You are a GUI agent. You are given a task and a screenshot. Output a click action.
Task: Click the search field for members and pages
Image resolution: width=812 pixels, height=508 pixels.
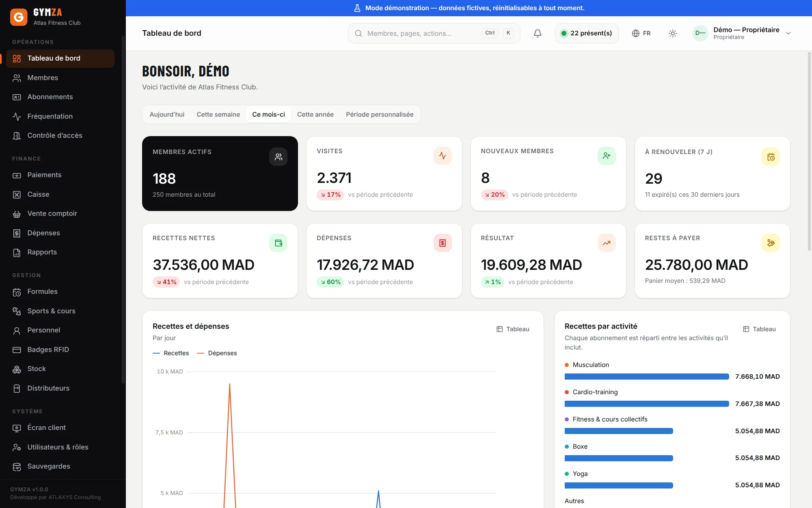coord(434,33)
